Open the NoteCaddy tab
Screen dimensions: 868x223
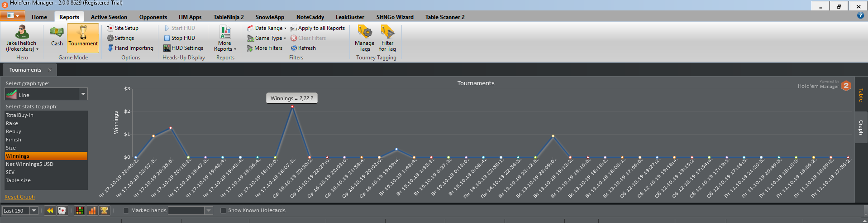tap(310, 17)
